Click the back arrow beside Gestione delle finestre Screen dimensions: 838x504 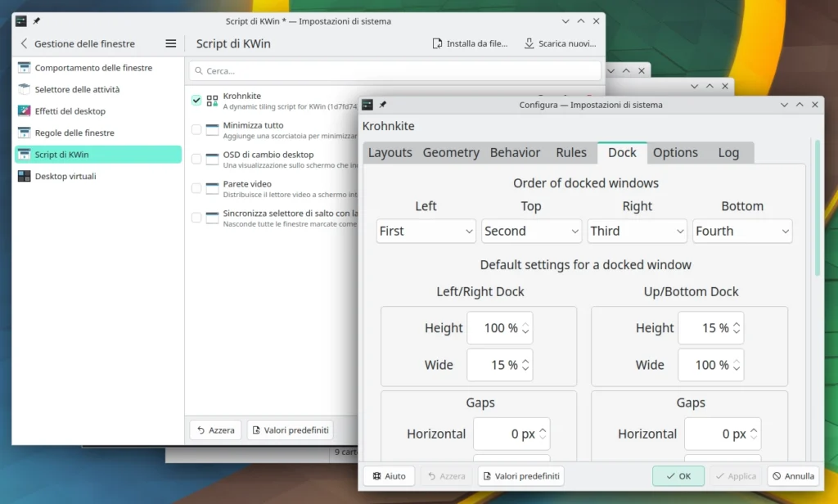pos(24,43)
